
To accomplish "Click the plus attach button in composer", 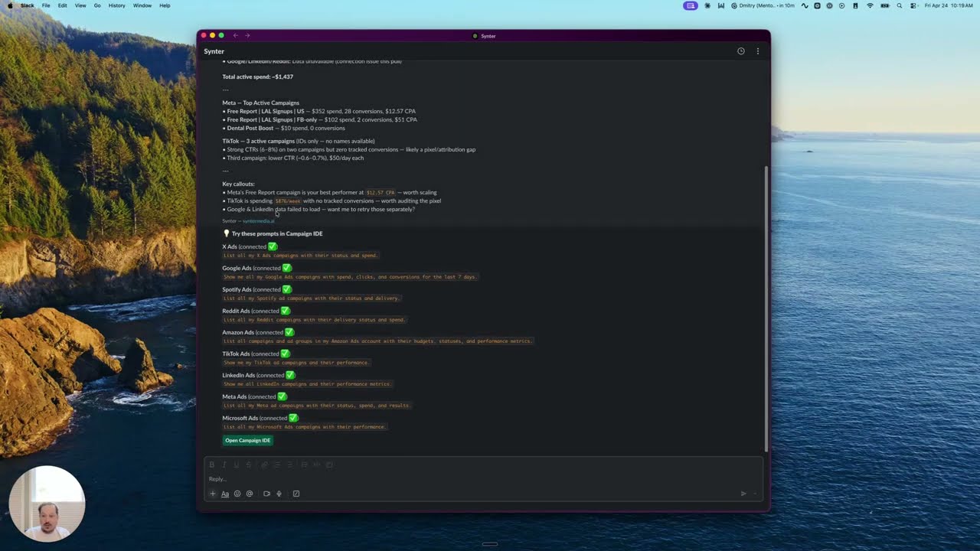I will [x=213, y=494].
